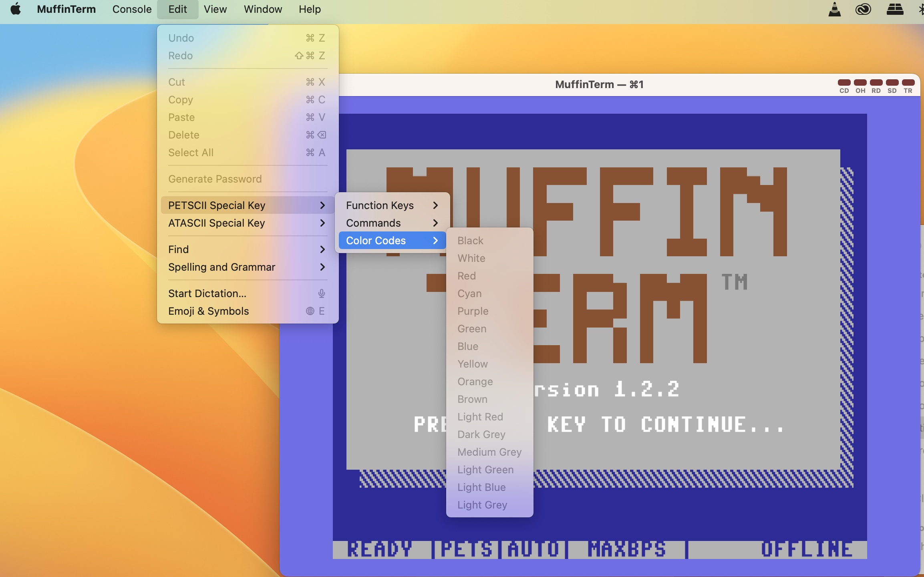Choose Start Dictation... from the Edit menu
The height and width of the screenshot is (577, 924).
248,294
